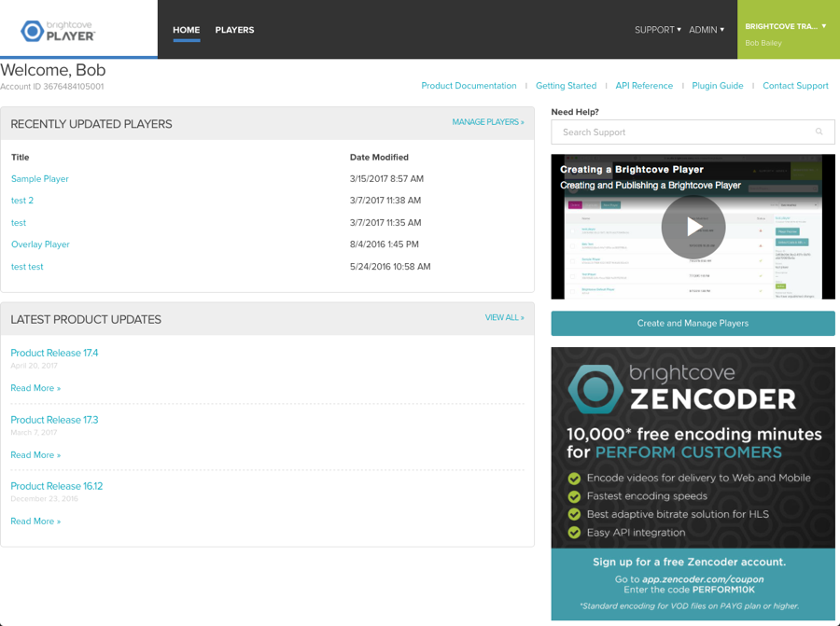Open the Getting Started link
840x626 pixels.
coord(567,86)
